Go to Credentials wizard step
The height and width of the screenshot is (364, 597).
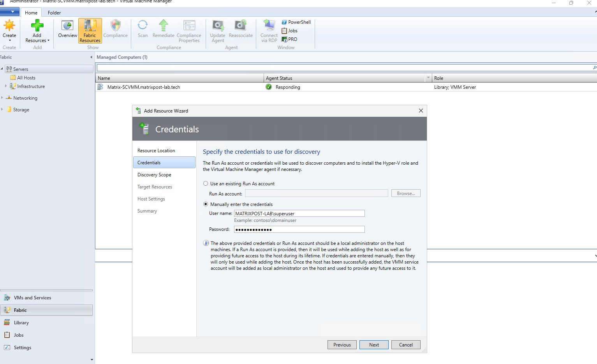click(x=164, y=163)
